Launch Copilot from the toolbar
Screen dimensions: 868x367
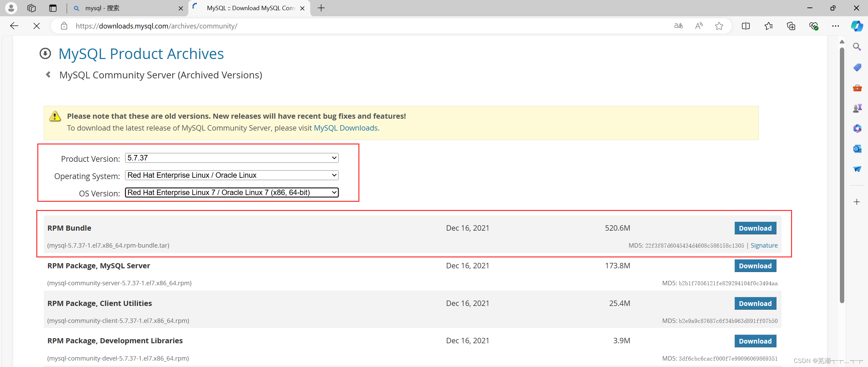coord(857,26)
